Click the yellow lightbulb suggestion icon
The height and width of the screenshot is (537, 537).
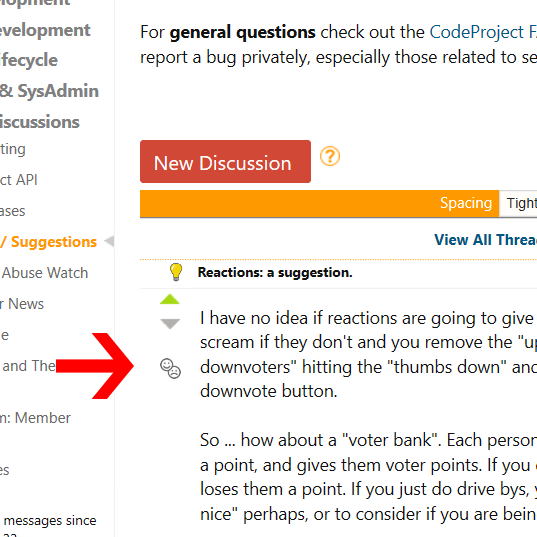click(176, 272)
